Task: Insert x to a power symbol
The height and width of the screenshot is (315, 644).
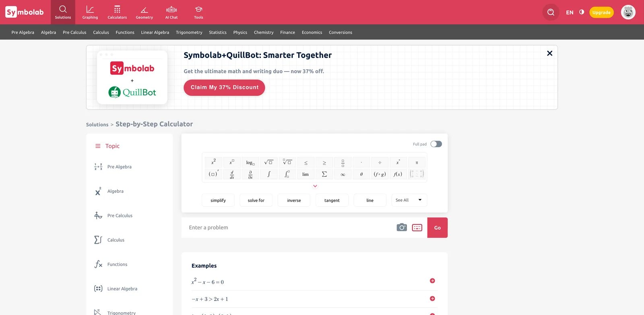Action: (x=232, y=162)
